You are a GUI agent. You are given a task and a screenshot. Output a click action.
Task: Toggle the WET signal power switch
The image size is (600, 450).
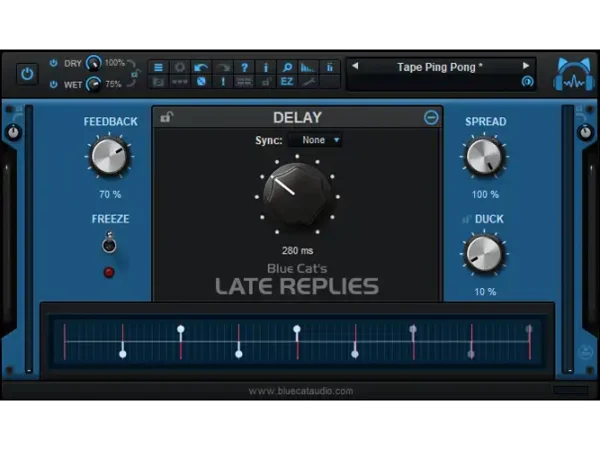click(54, 84)
